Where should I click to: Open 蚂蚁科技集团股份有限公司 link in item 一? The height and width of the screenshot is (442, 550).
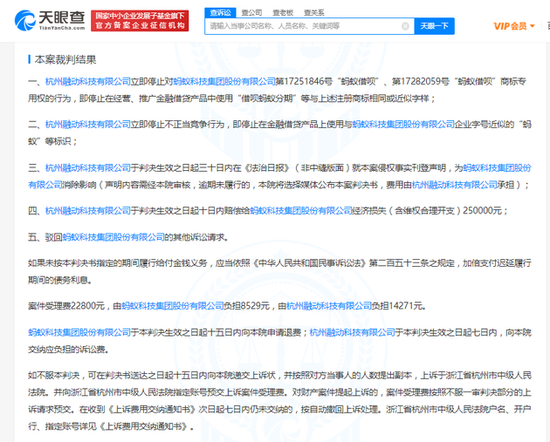click(224, 81)
